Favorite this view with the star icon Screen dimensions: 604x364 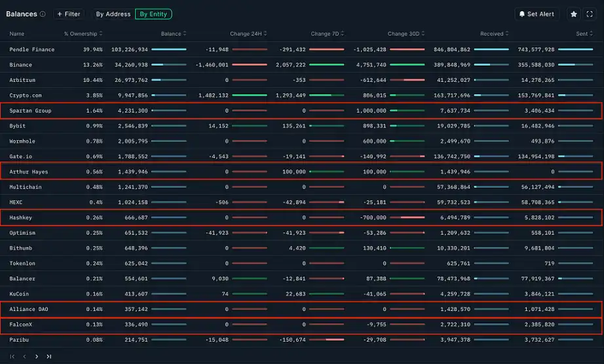(574, 14)
